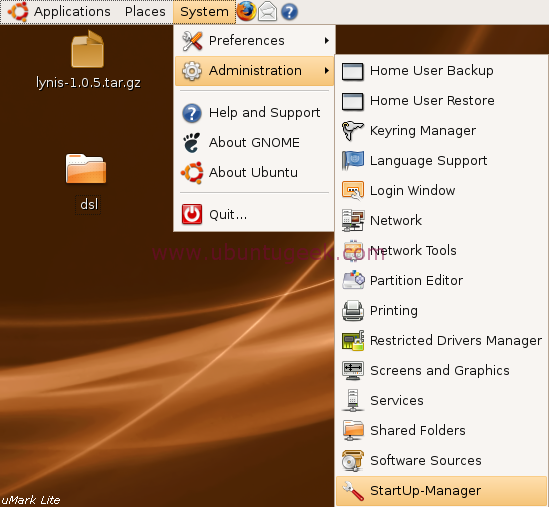This screenshot has width=549, height=507.
Task: Open Login Window settings
Action: click(442, 191)
